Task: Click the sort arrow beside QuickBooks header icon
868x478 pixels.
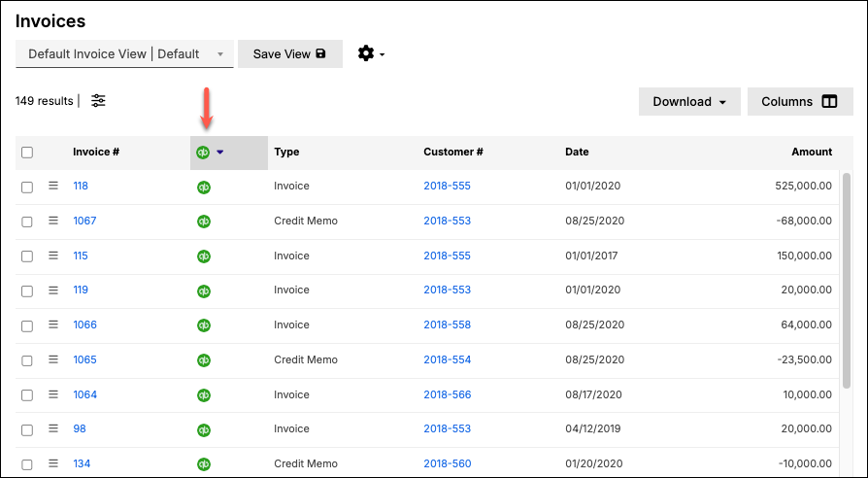Action: 219,152
